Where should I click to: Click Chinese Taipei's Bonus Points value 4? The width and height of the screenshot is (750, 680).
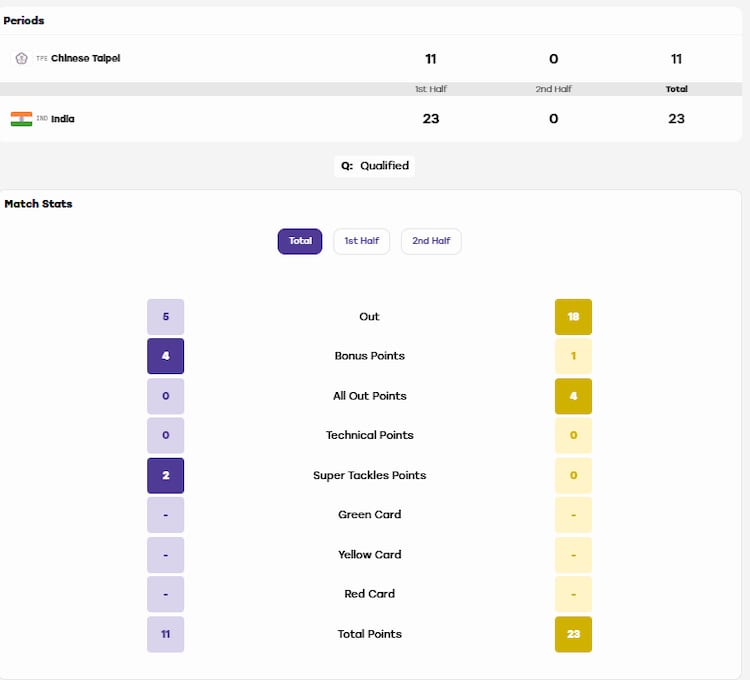point(165,356)
